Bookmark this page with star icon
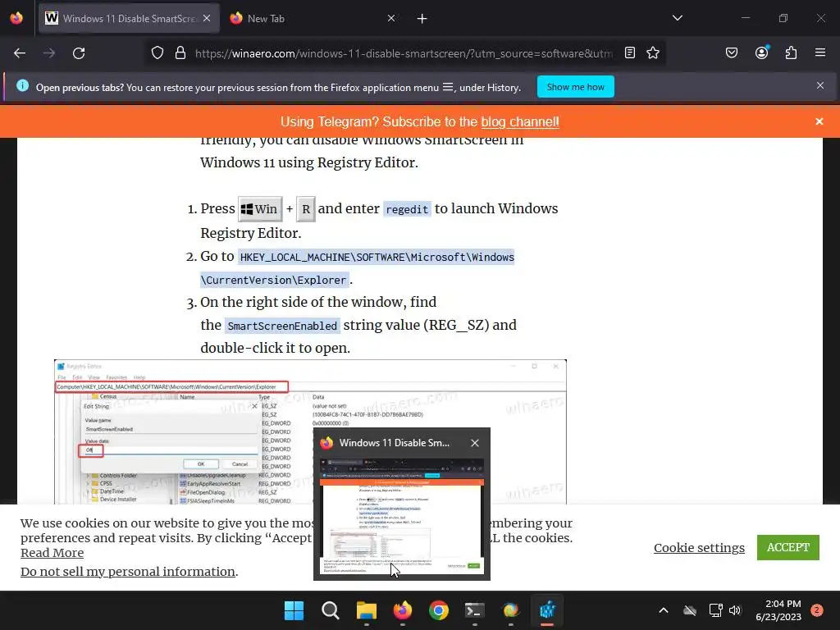Image resolution: width=840 pixels, height=630 pixels. point(652,53)
